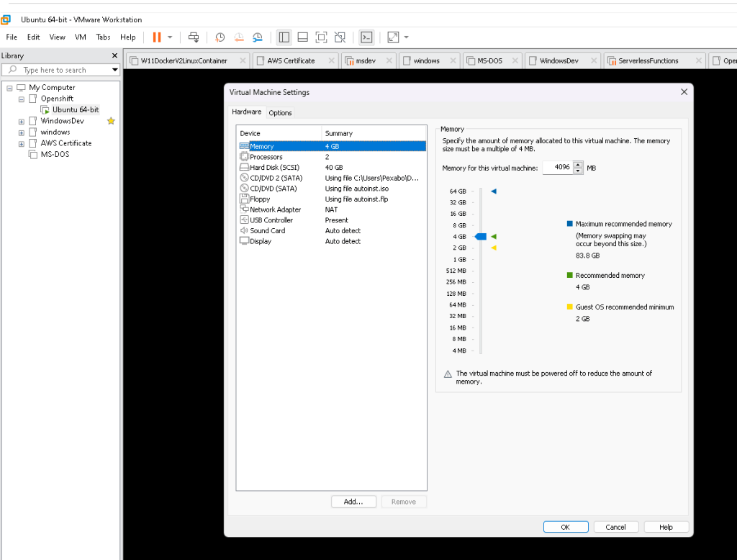Select the Display device row
This screenshot has width=737, height=560.
coord(333,241)
